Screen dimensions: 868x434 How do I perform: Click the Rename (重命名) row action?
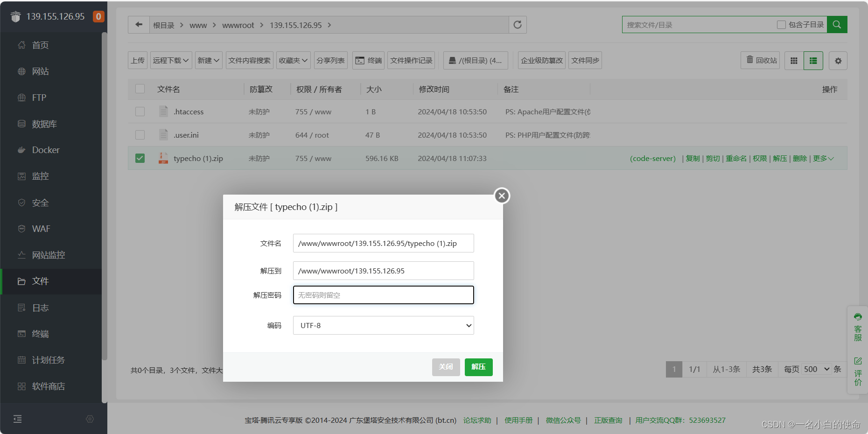[x=736, y=158]
